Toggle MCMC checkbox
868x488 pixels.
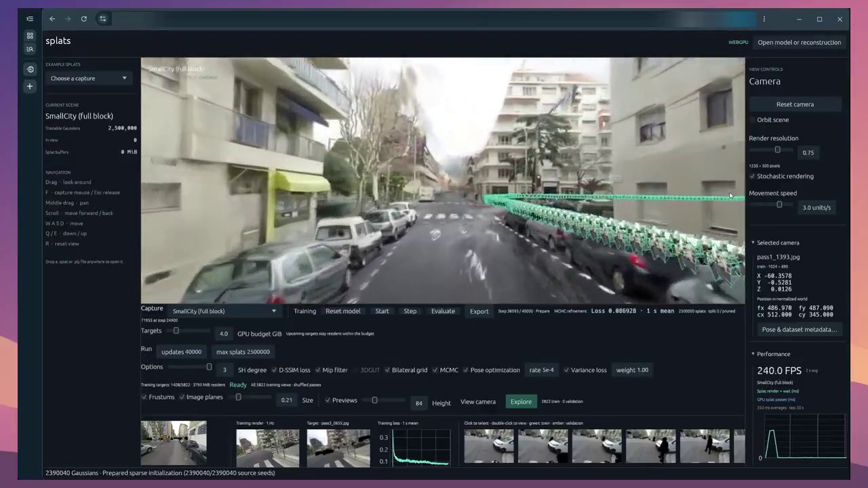point(435,370)
